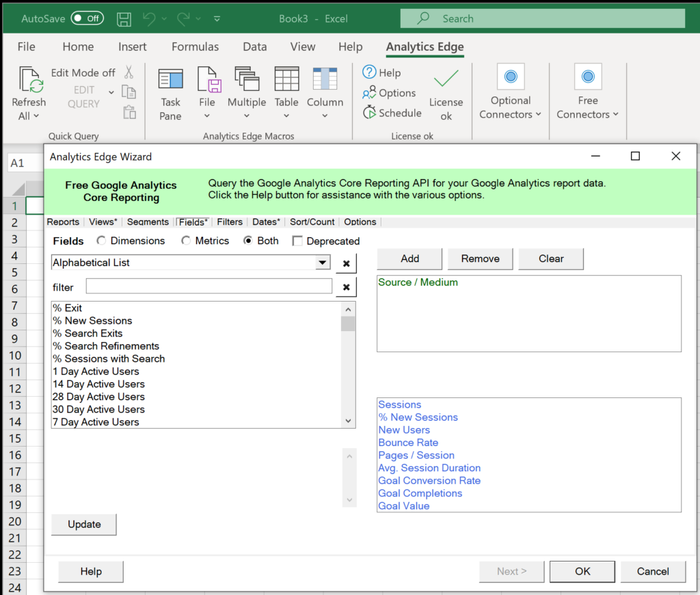
Task: Open the Filters wizard tab
Action: [230, 222]
